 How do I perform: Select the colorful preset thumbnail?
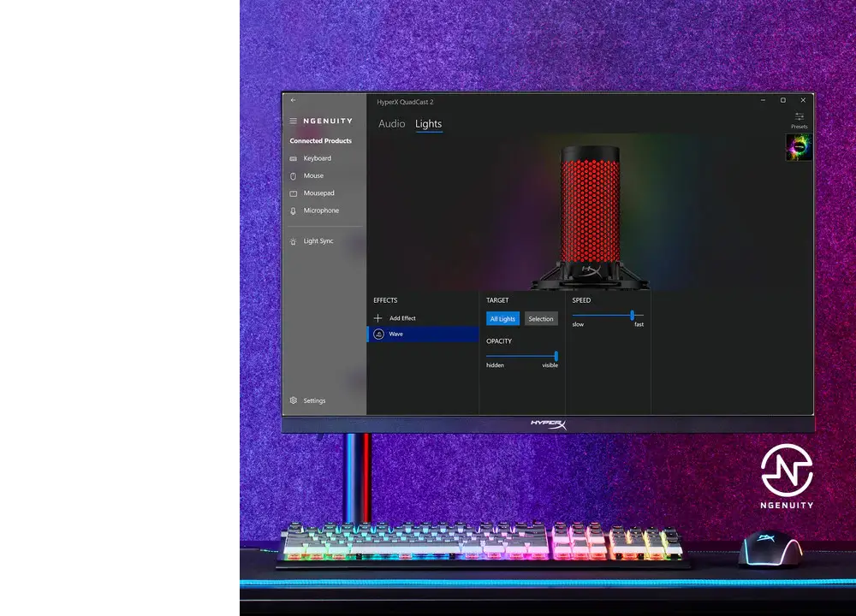tap(799, 147)
